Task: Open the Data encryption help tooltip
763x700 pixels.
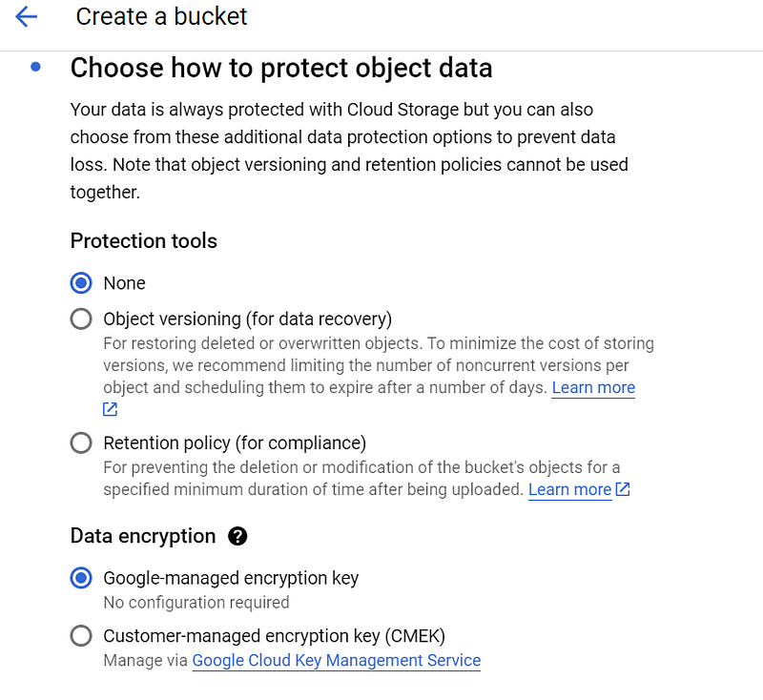Action: click(x=237, y=536)
